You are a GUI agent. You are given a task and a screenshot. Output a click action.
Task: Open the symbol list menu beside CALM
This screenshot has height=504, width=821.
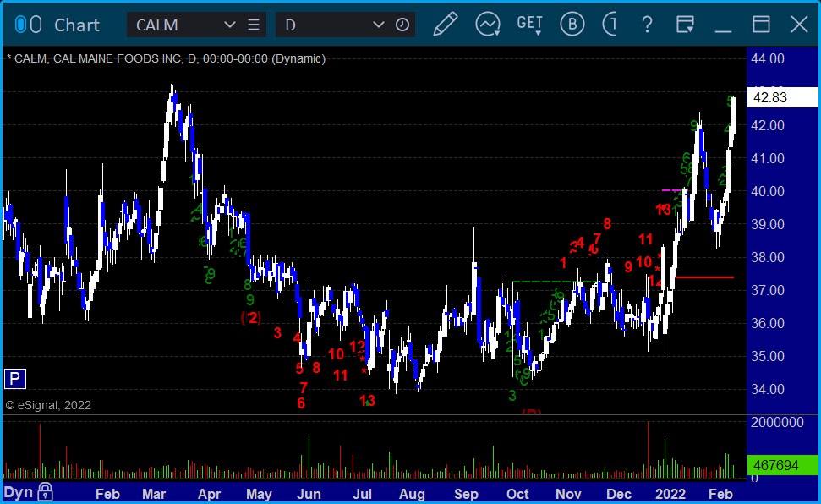click(254, 25)
